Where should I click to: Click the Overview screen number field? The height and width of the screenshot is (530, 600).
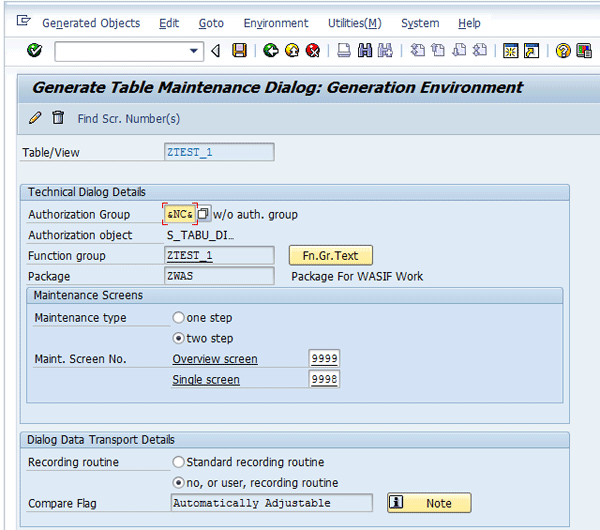(324, 359)
